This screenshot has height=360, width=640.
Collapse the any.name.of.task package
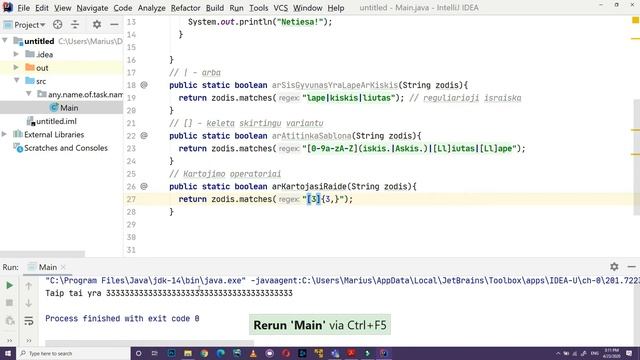pos(29,94)
